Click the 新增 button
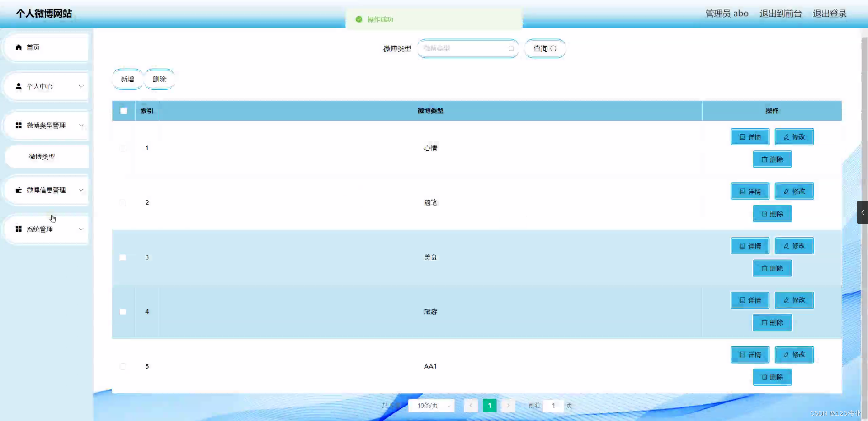Viewport: 868px width, 421px height. (x=127, y=79)
